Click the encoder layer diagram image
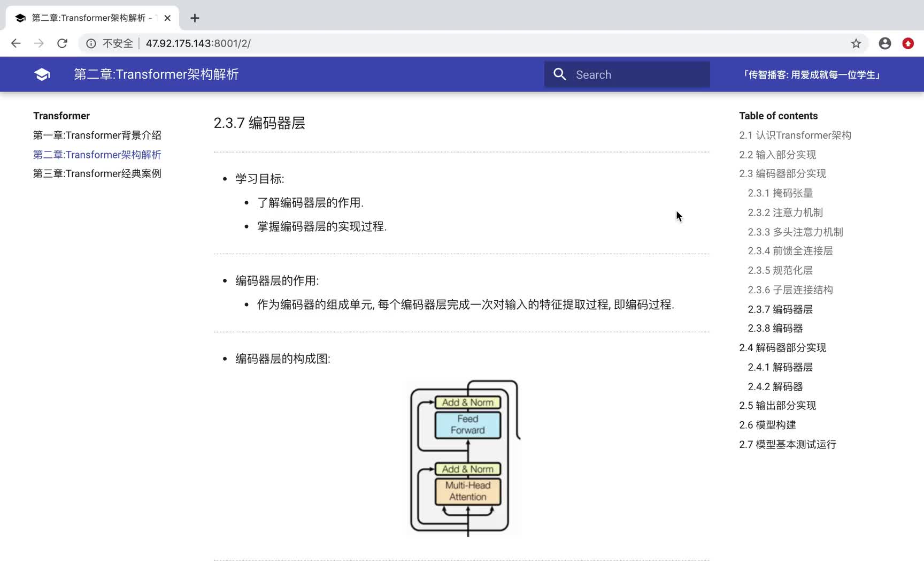 pos(463,458)
